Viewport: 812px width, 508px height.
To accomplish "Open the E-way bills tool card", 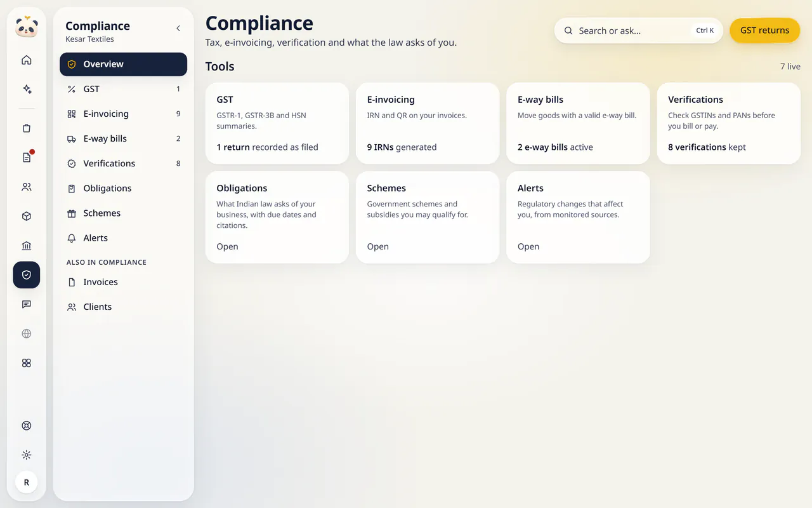I will 578,123.
